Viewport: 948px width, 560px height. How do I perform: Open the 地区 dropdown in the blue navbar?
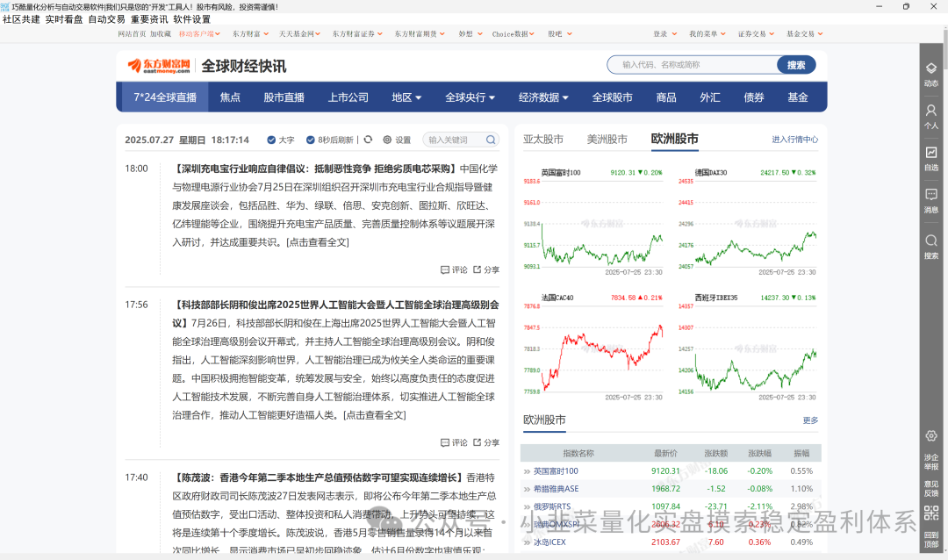pos(406,97)
